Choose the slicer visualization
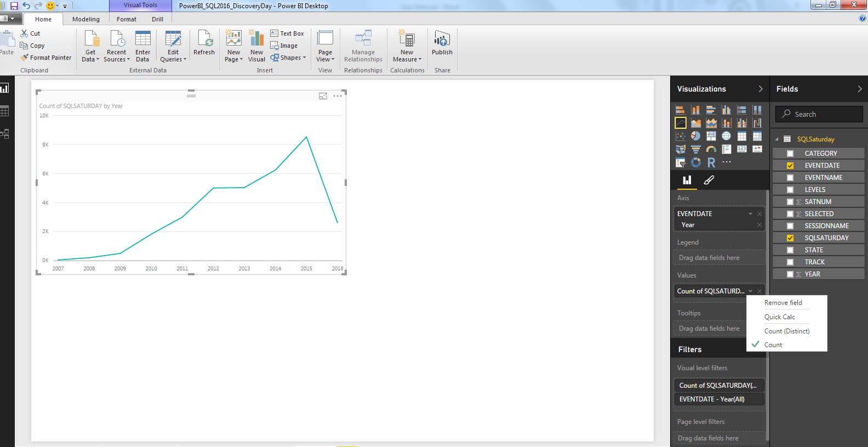Screen dimensions: 868x447 [x=680, y=162]
